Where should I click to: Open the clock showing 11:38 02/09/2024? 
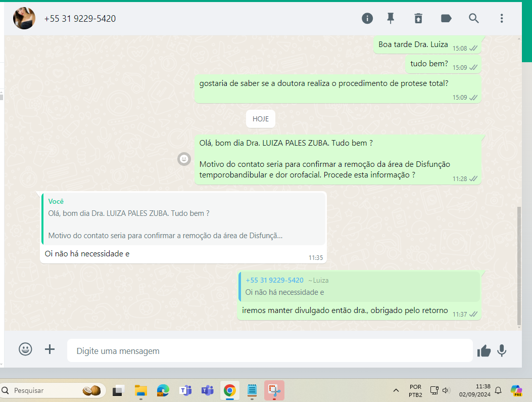[x=475, y=390]
